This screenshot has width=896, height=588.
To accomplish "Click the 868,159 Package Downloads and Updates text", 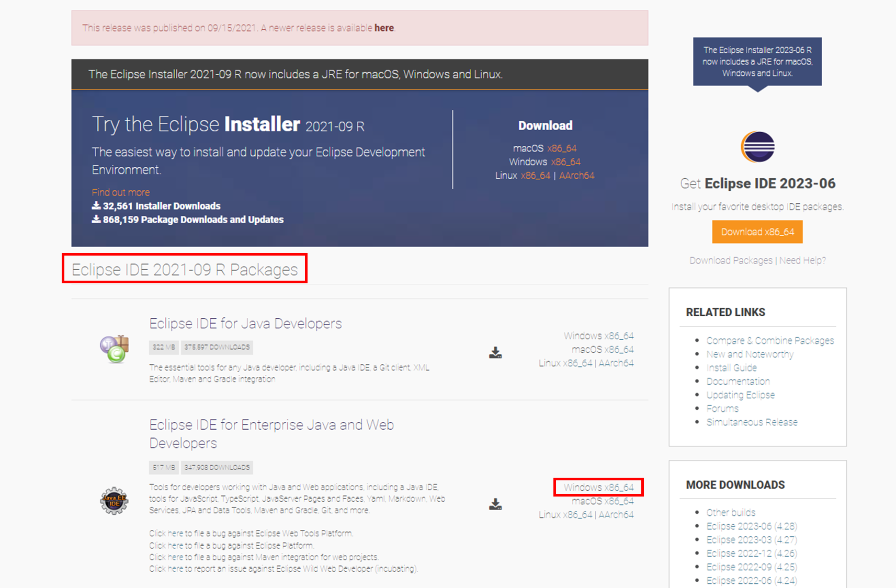I will point(193,220).
